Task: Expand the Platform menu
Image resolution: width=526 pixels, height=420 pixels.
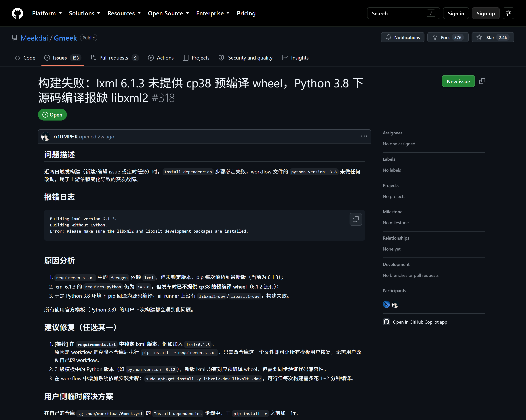Action: coord(47,13)
